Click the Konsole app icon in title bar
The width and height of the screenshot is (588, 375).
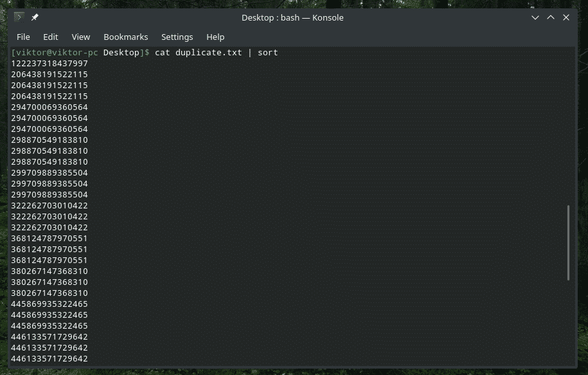(19, 17)
